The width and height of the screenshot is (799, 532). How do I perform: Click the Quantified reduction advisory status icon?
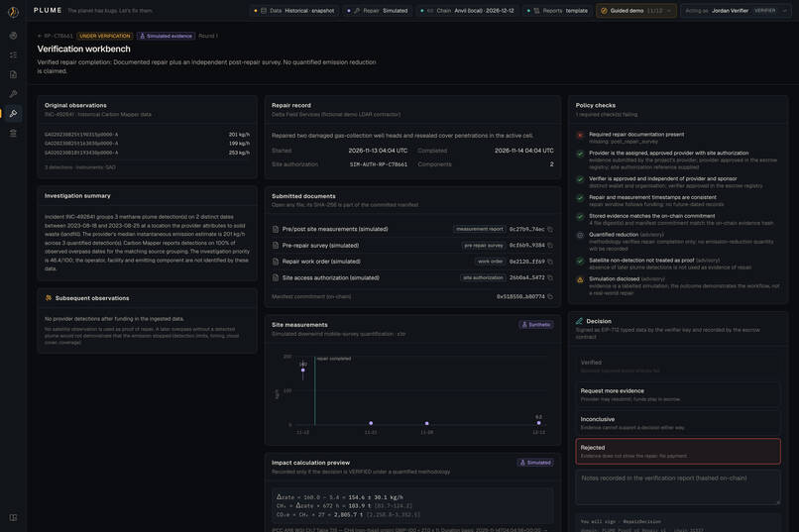pos(580,235)
